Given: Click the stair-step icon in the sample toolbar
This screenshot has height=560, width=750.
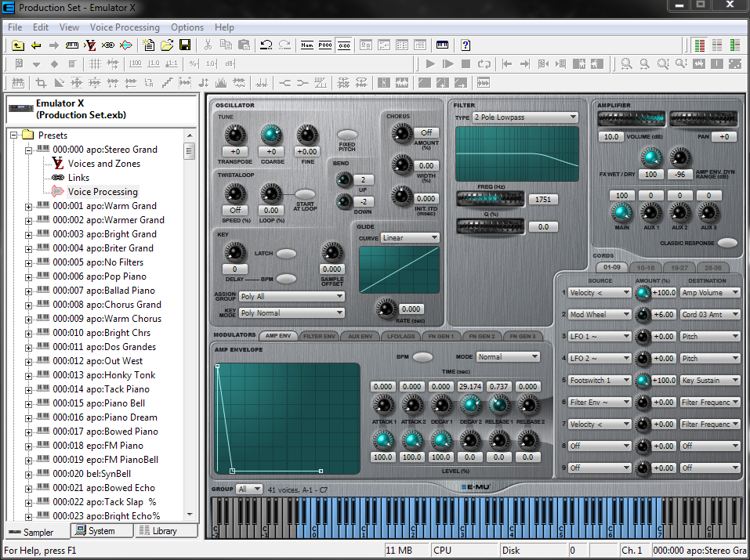Looking at the screenshot, I should point(167,83).
